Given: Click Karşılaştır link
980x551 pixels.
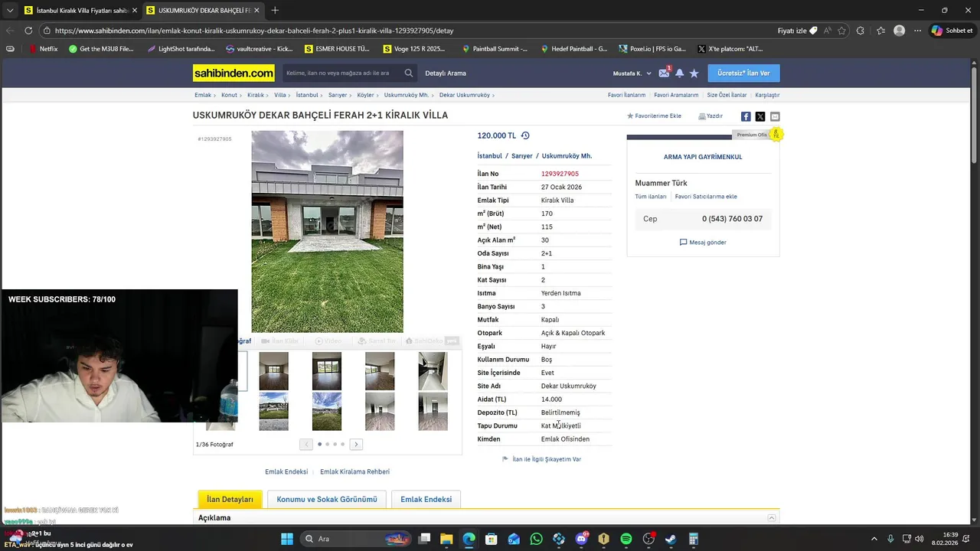Looking at the screenshot, I should pos(767,95).
